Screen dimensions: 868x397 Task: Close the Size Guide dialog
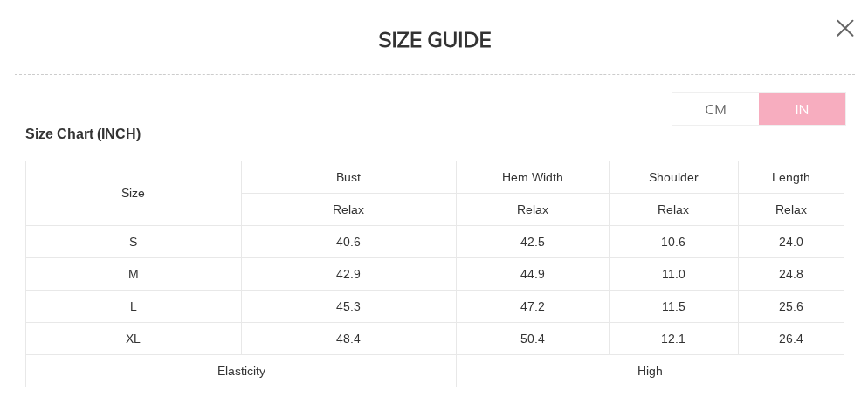(844, 28)
